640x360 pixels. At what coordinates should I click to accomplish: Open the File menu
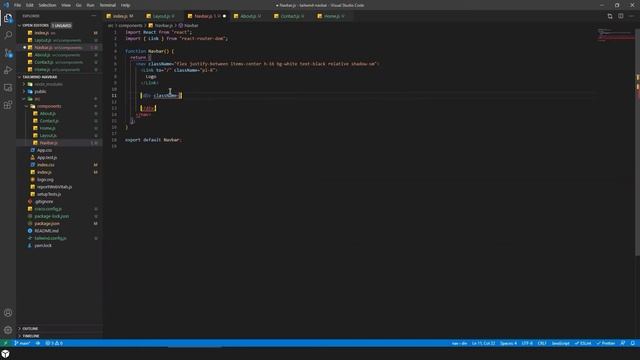(17, 5)
